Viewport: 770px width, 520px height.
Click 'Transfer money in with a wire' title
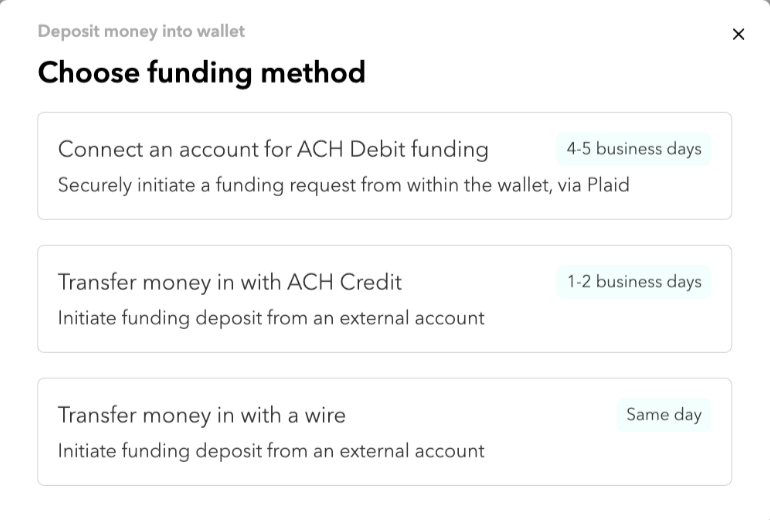(201, 416)
